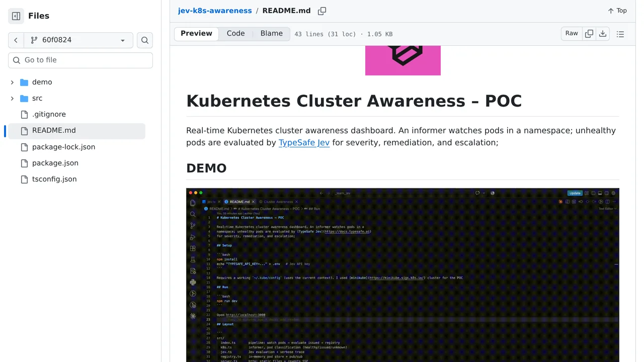This screenshot has width=644, height=362.
Task: Open the jev-k8s-awareness repository breadcrumb link
Action: coord(215,11)
